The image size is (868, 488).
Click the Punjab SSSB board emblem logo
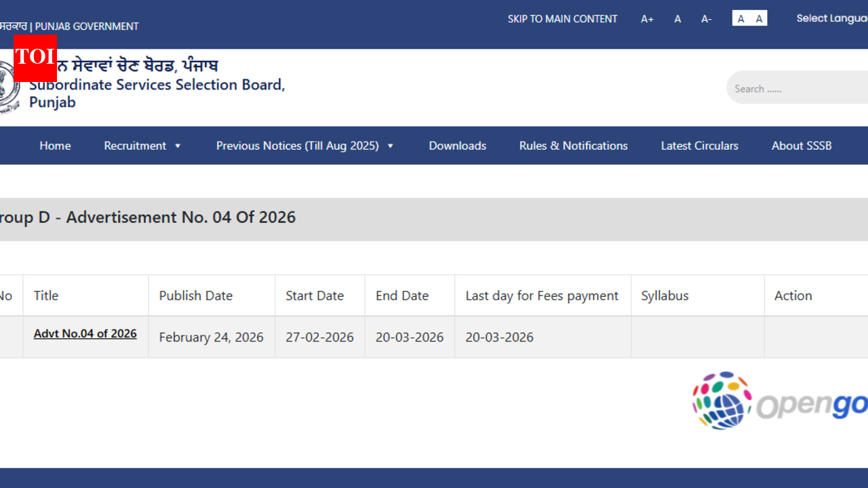[7, 81]
